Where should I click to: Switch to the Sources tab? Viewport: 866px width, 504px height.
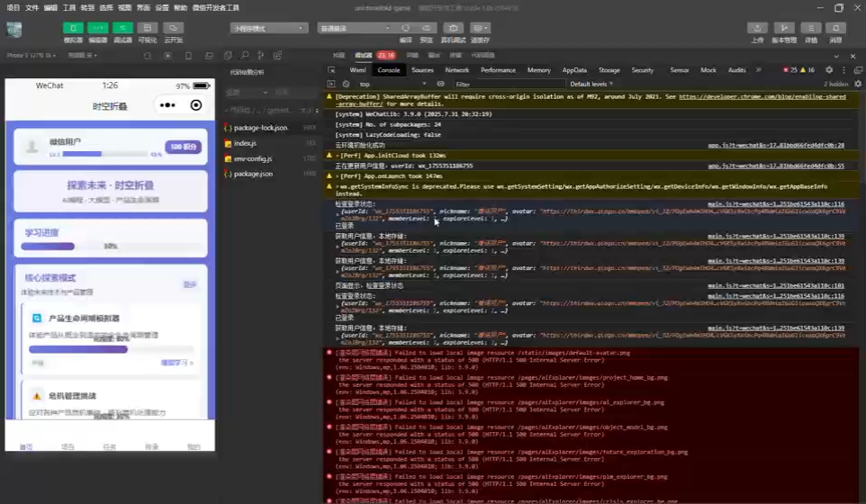(x=422, y=70)
